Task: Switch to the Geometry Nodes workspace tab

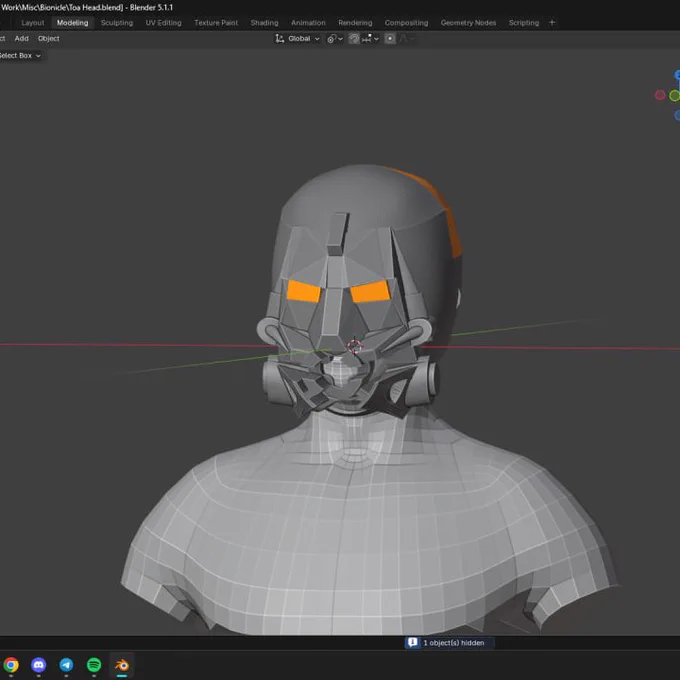Action: pos(468,23)
